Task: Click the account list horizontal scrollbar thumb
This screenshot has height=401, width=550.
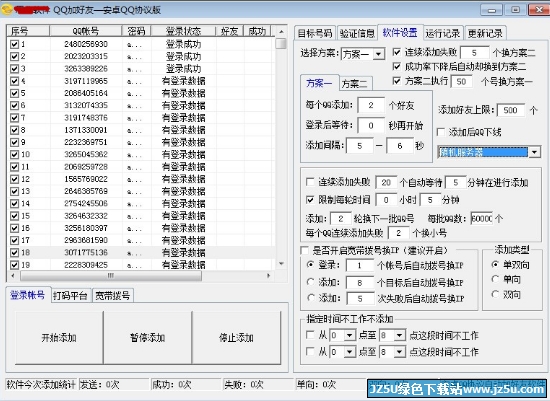Action: [x=111, y=276]
